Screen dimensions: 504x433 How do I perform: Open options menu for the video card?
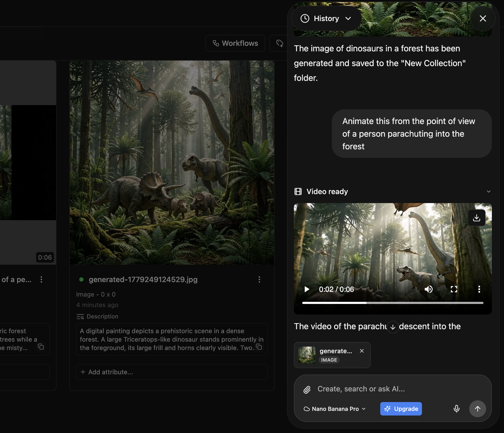[x=41, y=279]
